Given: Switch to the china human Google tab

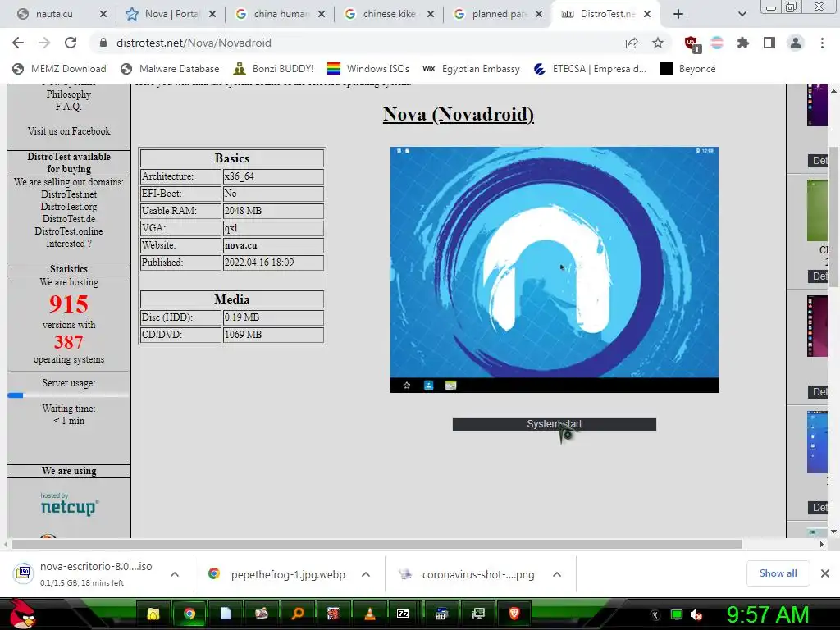Looking at the screenshot, I should [x=281, y=14].
